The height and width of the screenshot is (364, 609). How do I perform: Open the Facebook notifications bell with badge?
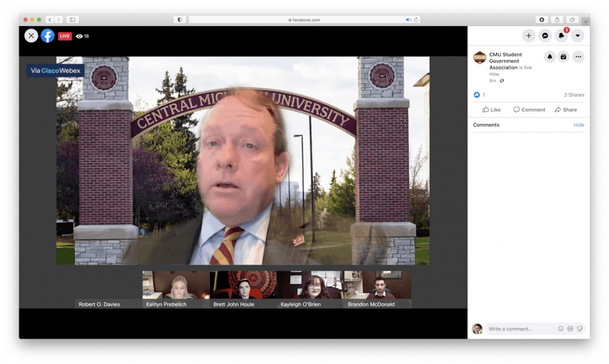[x=561, y=36]
